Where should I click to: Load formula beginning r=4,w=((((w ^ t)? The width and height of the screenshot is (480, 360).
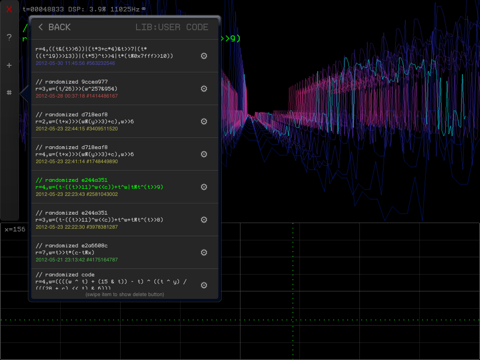[x=111, y=285]
